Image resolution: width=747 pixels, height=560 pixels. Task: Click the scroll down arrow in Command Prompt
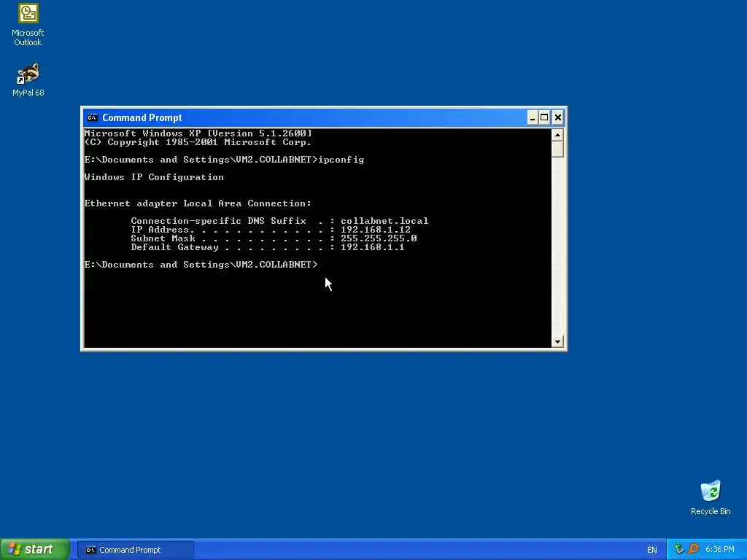pyautogui.click(x=557, y=341)
